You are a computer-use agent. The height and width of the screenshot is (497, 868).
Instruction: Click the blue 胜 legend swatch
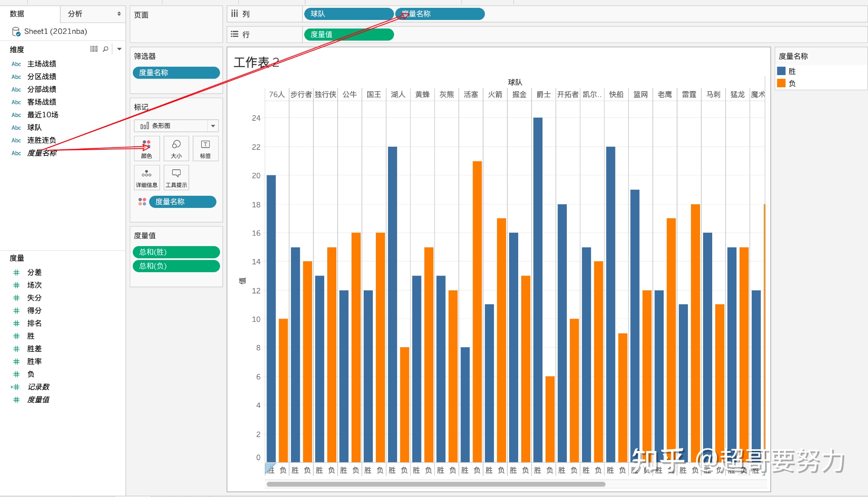tap(781, 71)
